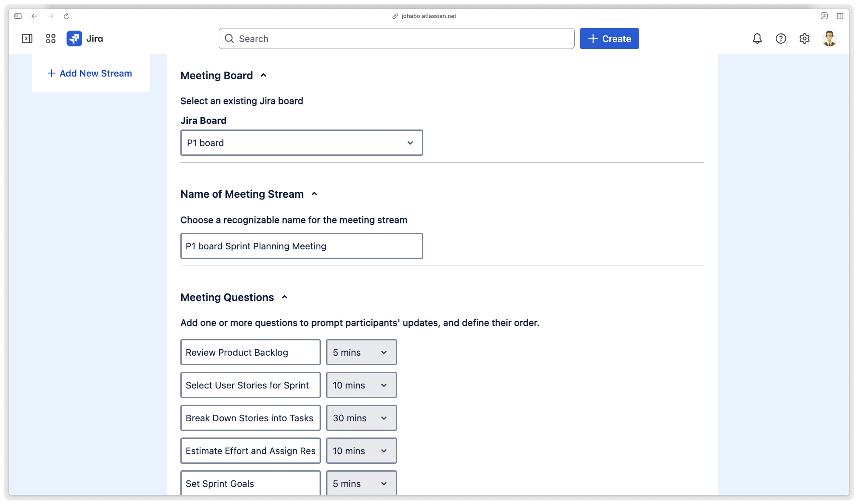This screenshot has width=858, height=504.
Task: Collapse the Meeting Board section
Action: tap(264, 75)
